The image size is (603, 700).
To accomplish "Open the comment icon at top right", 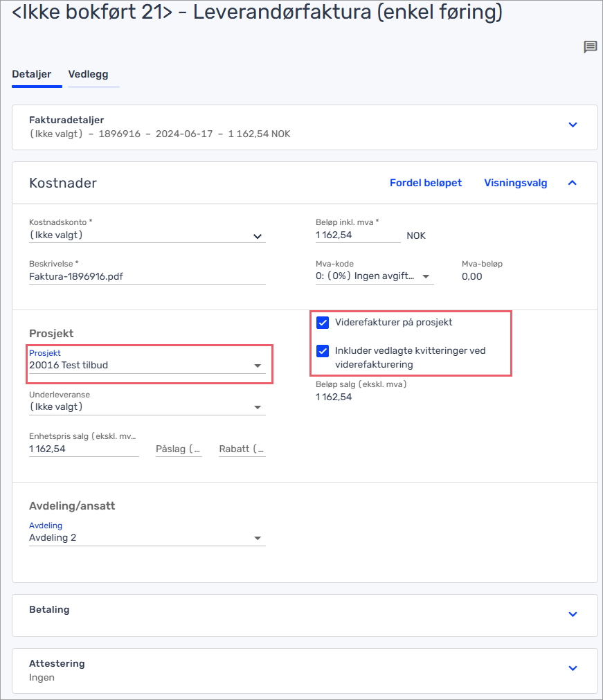I will [591, 47].
